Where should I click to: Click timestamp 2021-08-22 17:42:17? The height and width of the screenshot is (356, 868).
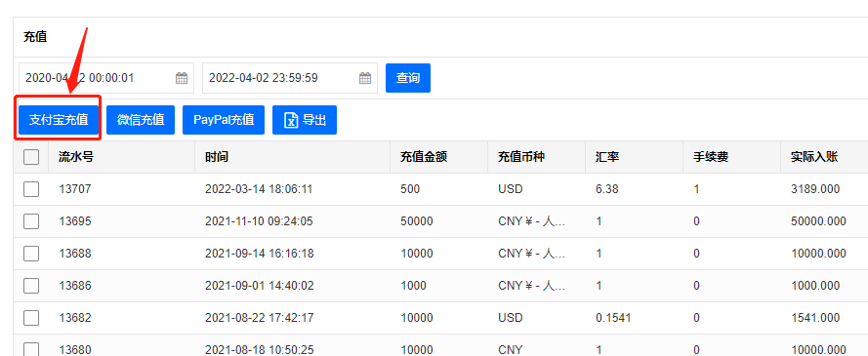pyautogui.click(x=259, y=318)
